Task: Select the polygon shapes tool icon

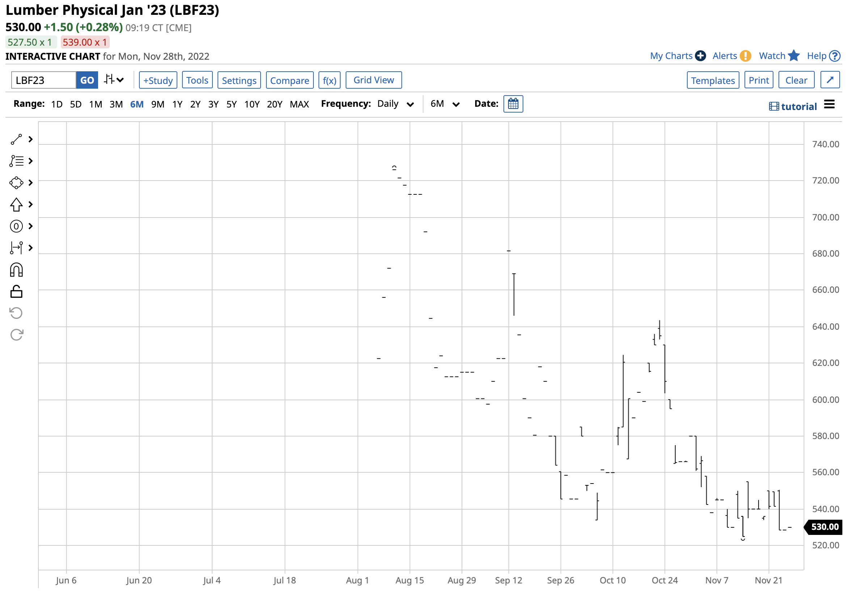Action: (x=16, y=183)
